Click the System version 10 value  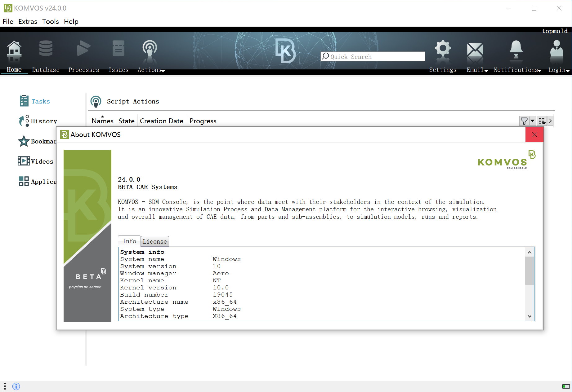217,266
